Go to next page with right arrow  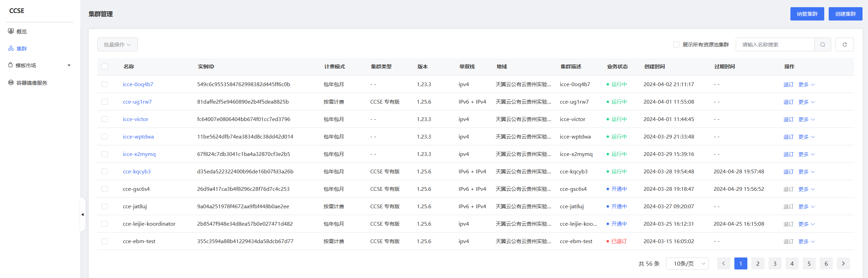pos(843,263)
